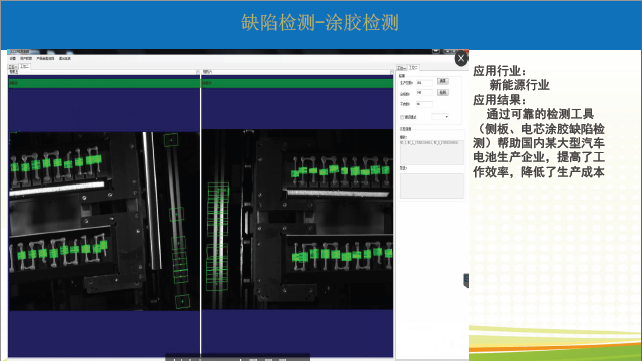The height and width of the screenshot is (361, 642).
Task: Click the button beside the second count field
Action: (x=443, y=93)
